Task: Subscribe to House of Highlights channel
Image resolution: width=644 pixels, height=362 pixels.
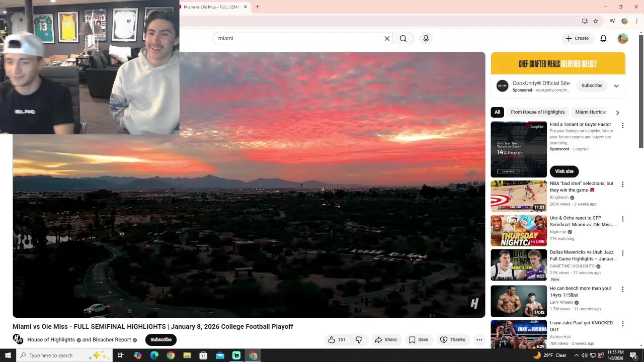Action: (161, 340)
